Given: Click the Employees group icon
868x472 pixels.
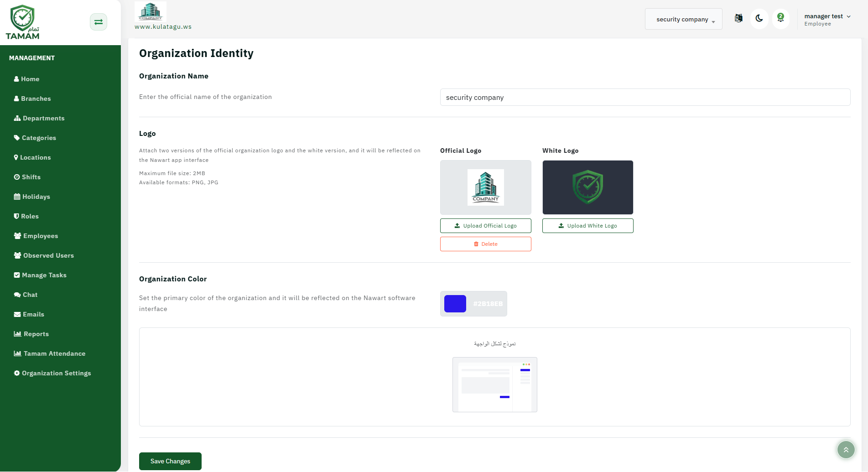Looking at the screenshot, I should [17, 236].
